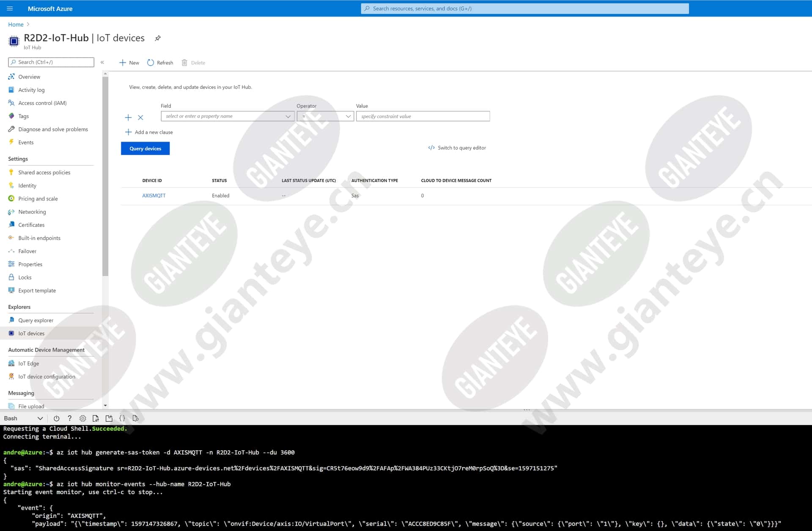Image resolution: width=812 pixels, height=531 pixels.
Task: Open the AXISMQTT device link
Action: point(154,195)
